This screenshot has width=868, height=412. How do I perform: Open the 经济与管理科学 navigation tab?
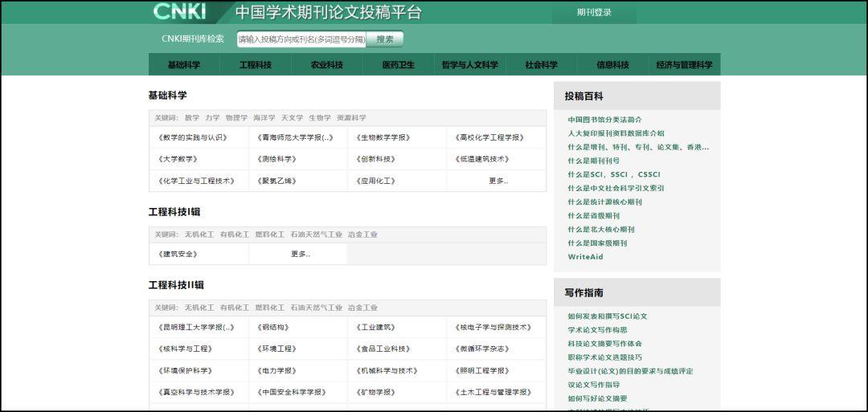(x=684, y=65)
